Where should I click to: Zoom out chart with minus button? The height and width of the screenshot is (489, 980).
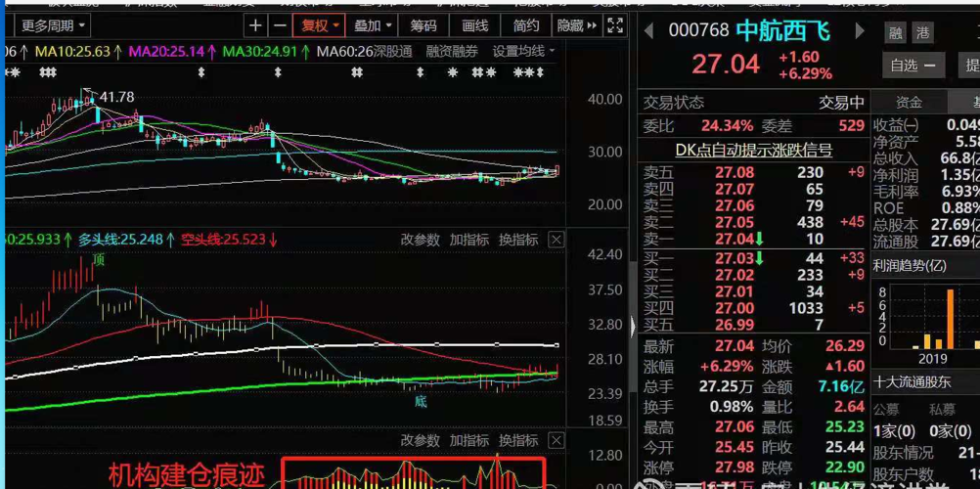(281, 25)
